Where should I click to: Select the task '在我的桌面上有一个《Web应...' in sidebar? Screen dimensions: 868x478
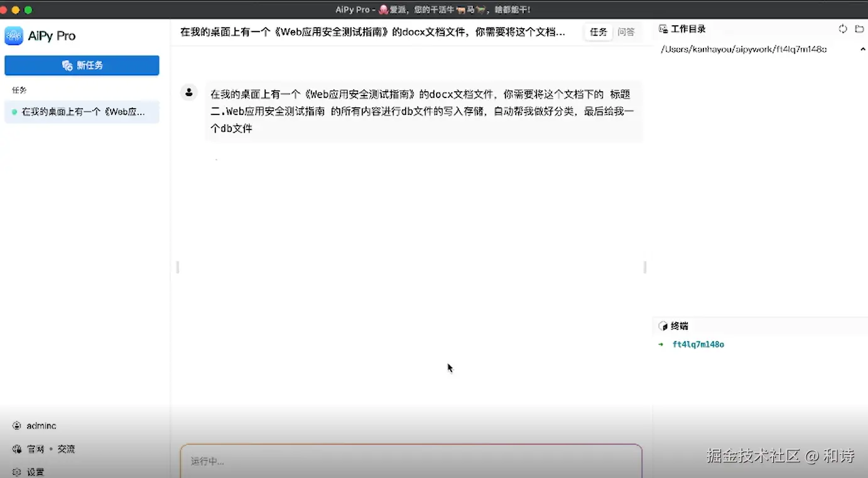coord(82,112)
